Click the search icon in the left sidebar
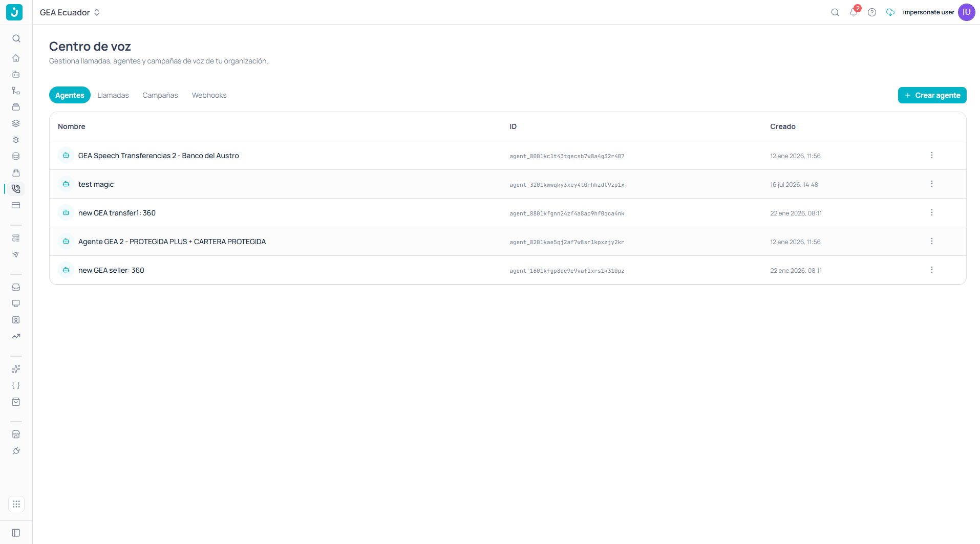 [16, 38]
